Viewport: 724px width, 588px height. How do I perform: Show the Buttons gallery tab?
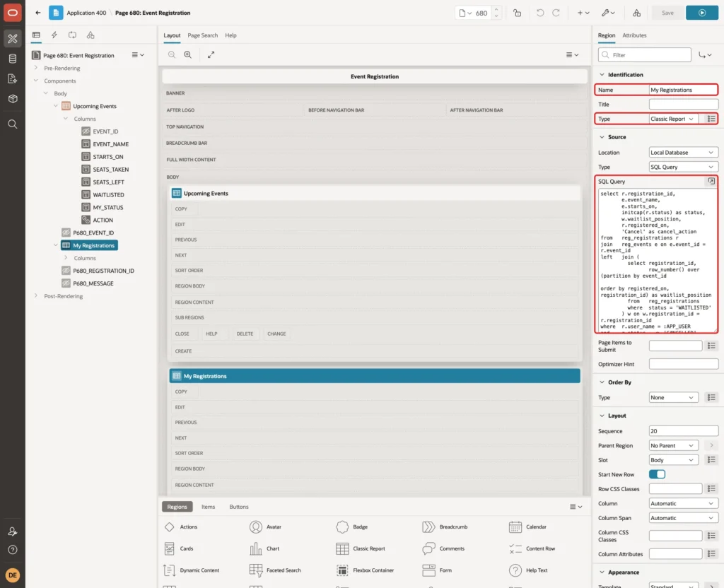pyautogui.click(x=239, y=507)
